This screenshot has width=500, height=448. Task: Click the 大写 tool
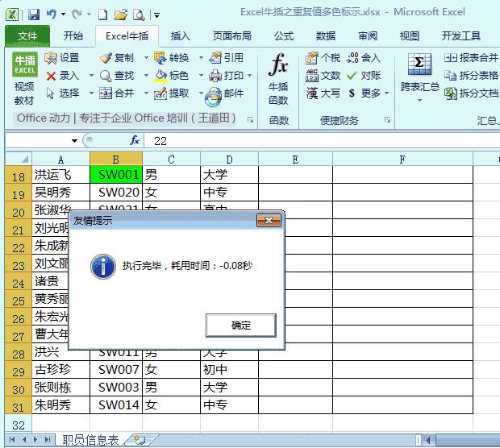coord(323,93)
